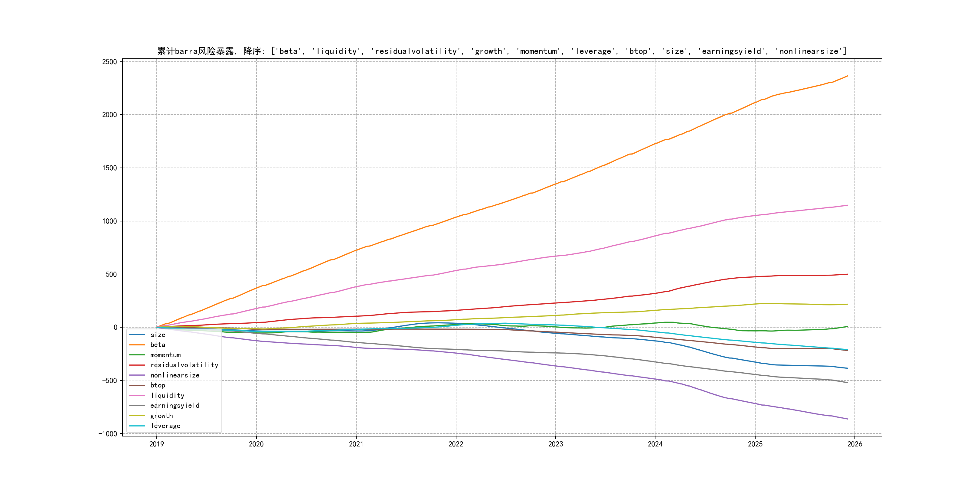Click the 500 y-axis tick label

[x=112, y=274]
